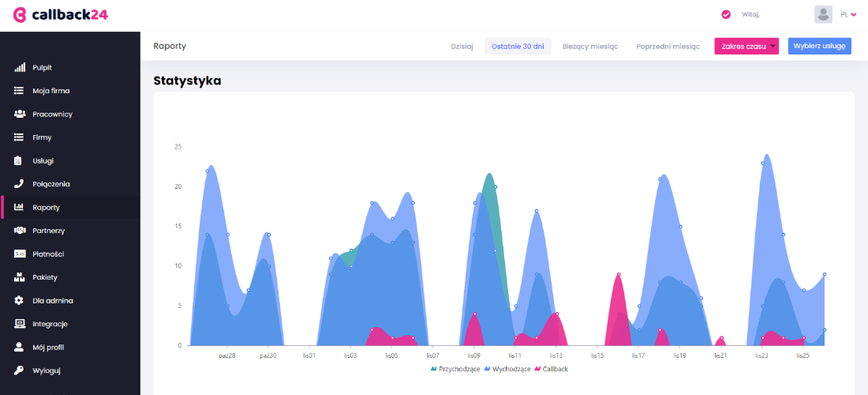Screen dimensions: 868x395
Task: Expand the Zakres czasu dropdown
Action: [746, 47]
